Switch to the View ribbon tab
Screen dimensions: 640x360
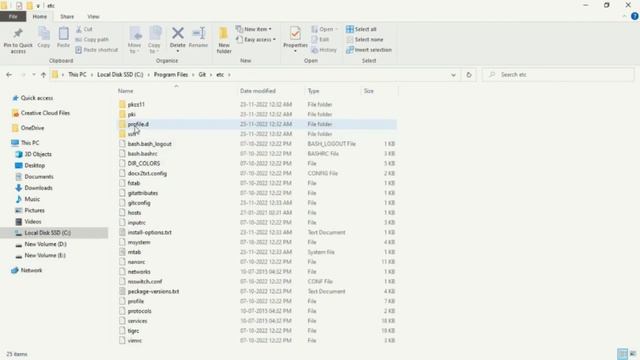coord(93,17)
